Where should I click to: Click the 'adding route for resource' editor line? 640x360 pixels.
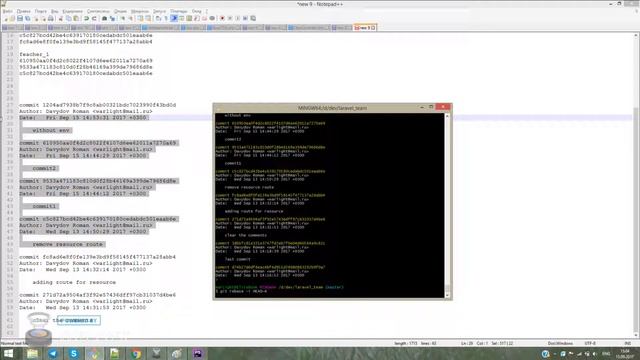coord(74,282)
